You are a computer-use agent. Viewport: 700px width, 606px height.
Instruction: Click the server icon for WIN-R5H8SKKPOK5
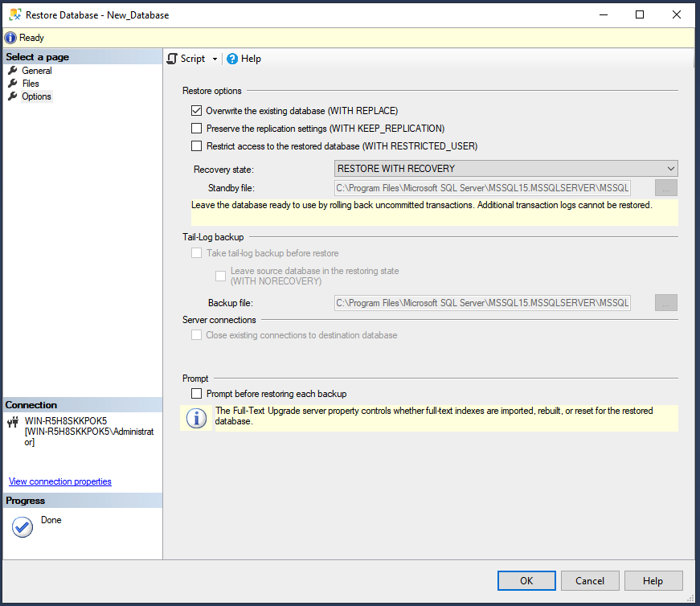tap(11, 421)
